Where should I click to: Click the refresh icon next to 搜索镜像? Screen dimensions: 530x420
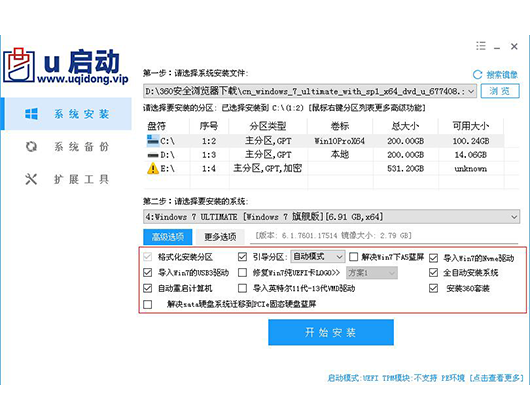[x=477, y=75]
